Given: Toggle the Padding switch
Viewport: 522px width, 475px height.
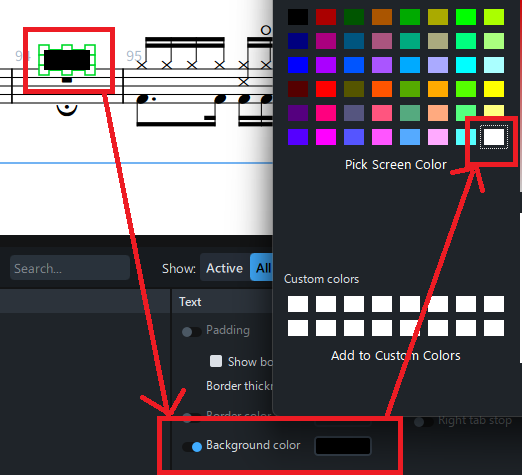Looking at the screenshot, I should (x=192, y=332).
